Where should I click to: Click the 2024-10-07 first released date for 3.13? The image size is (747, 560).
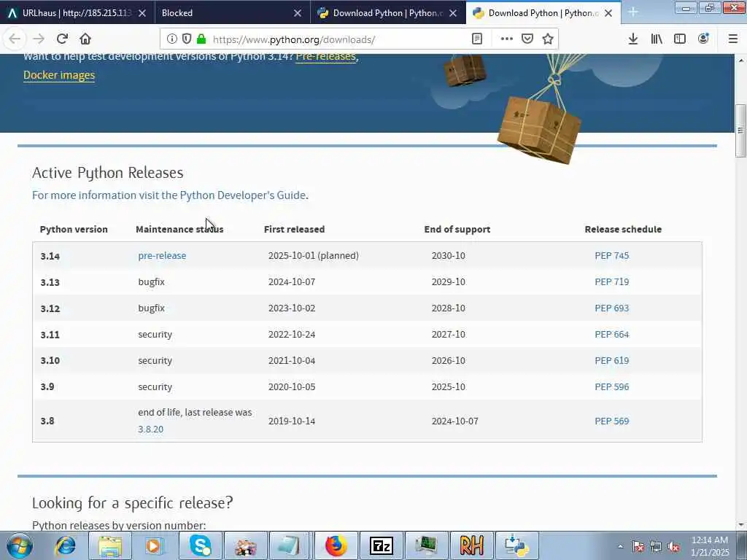point(292,282)
